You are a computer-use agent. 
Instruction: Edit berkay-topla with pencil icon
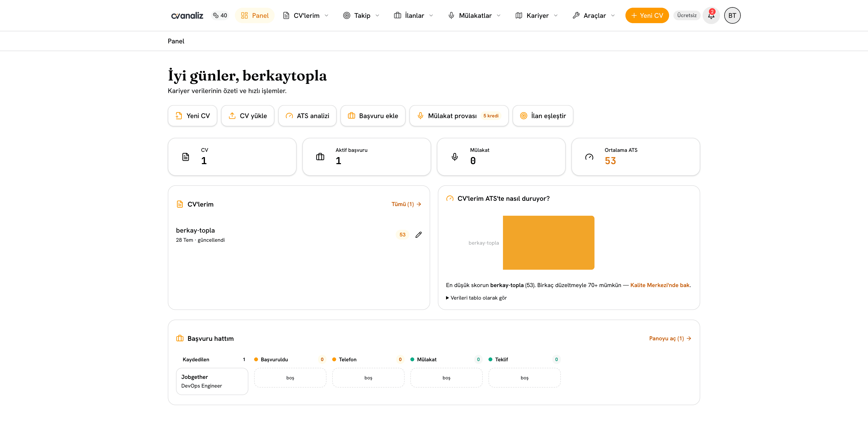click(x=419, y=235)
